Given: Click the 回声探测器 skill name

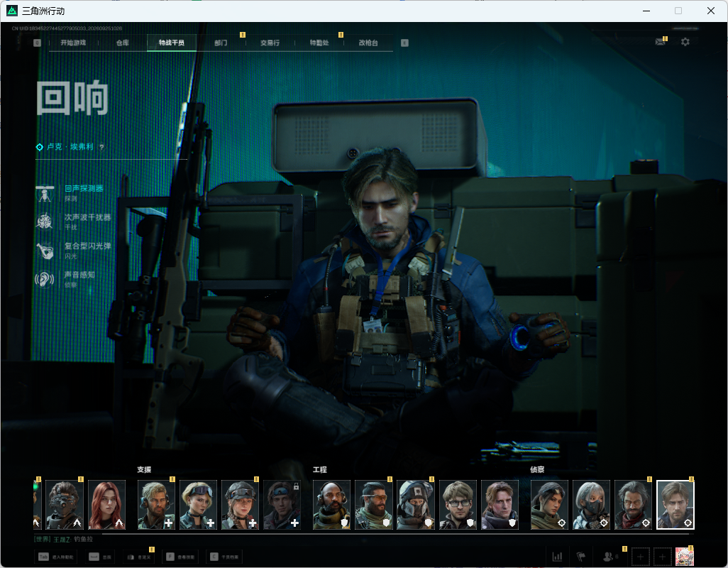Looking at the screenshot, I should 84,189.
